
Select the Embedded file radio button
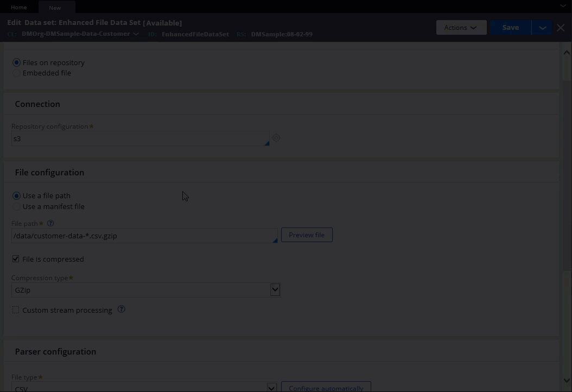click(x=16, y=73)
